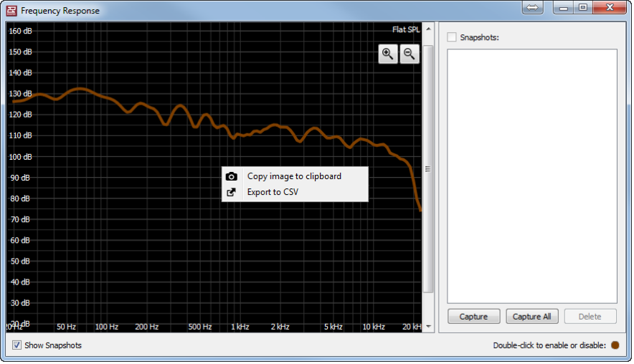Click the 500 Hz axis label
The image size is (634, 364).
(200, 327)
